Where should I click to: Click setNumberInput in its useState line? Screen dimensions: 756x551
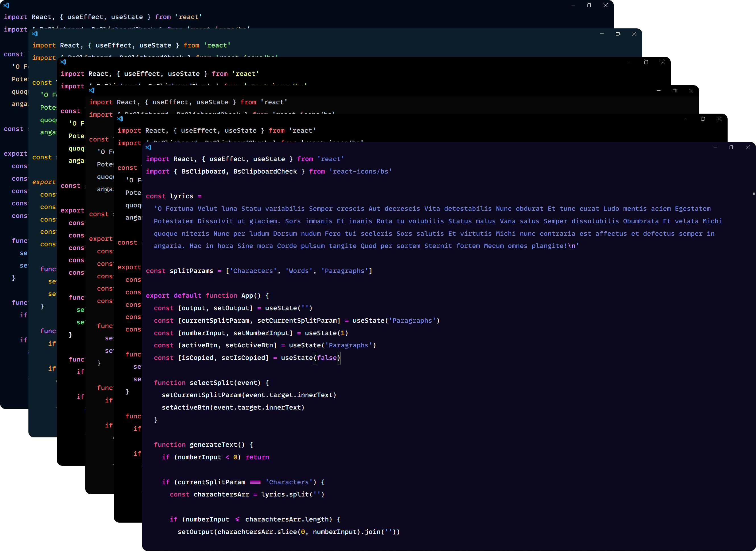[x=261, y=333]
